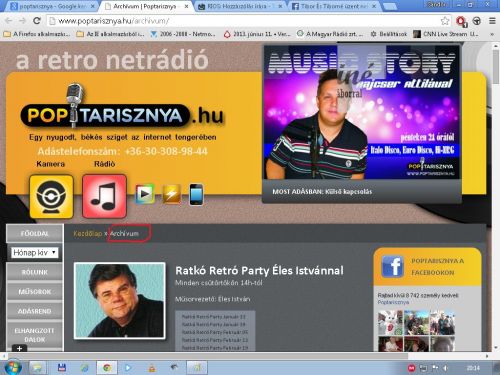The image size is (500, 375).
Task: Switch to Chrome in the taskbar
Action: pyautogui.click(x=107, y=368)
